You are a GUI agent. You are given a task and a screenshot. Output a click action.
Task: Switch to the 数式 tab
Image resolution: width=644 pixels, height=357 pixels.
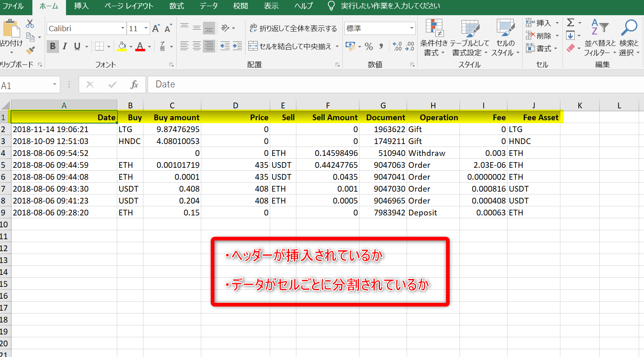(x=177, y=6)
